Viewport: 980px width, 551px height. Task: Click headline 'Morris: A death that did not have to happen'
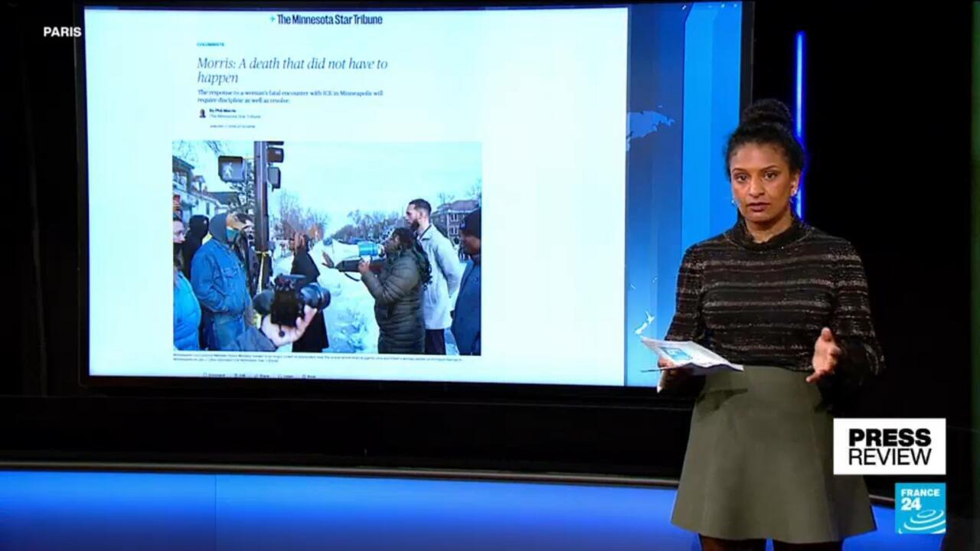click(291, 70)
